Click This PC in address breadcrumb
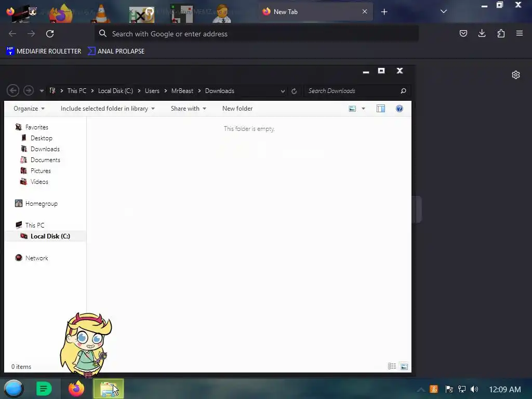The image size is (532, 399). tap(77, 91)
